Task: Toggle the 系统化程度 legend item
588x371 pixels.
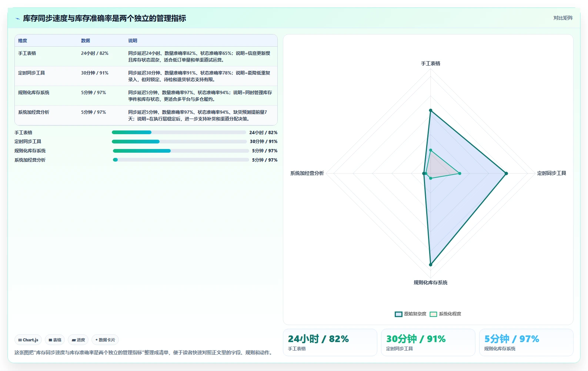Action: [445, 314]
